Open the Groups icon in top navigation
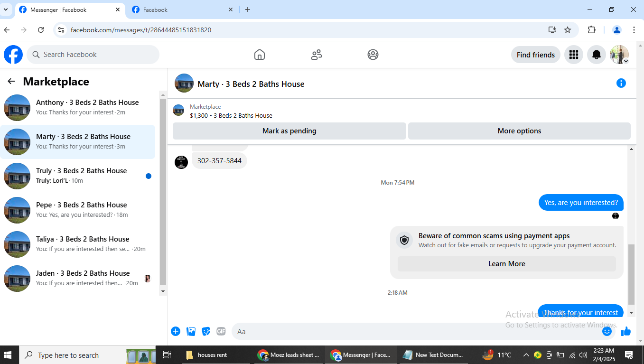 [373, 55]
